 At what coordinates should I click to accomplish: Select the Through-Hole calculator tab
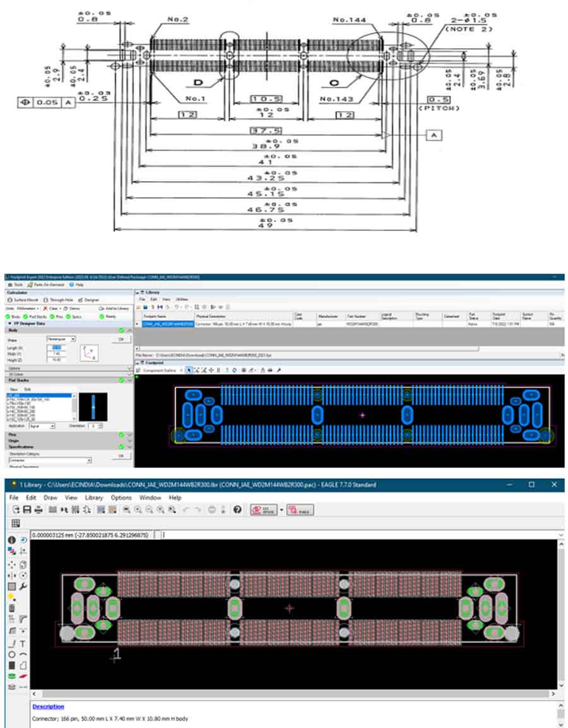point(59,300)
